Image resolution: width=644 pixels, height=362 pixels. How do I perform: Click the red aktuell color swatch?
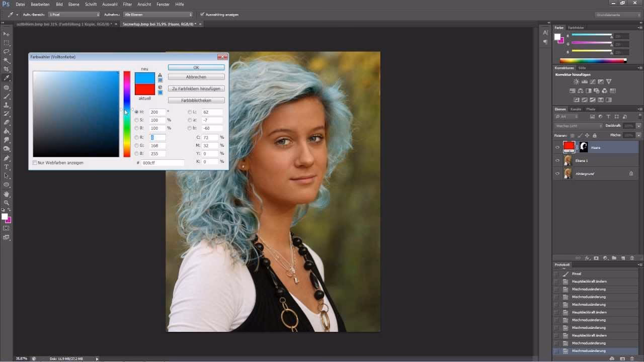[144, 89]
